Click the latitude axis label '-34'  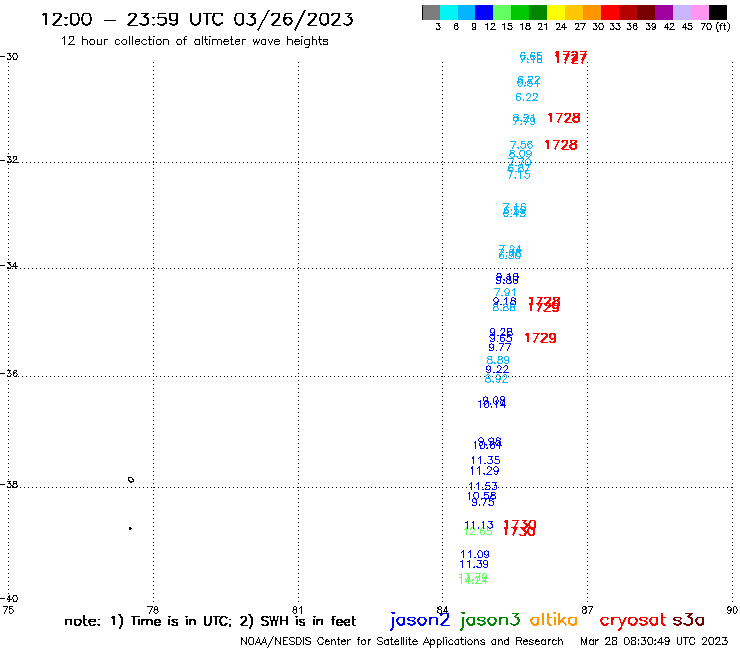pyautogui.click(x=9, y=265)
